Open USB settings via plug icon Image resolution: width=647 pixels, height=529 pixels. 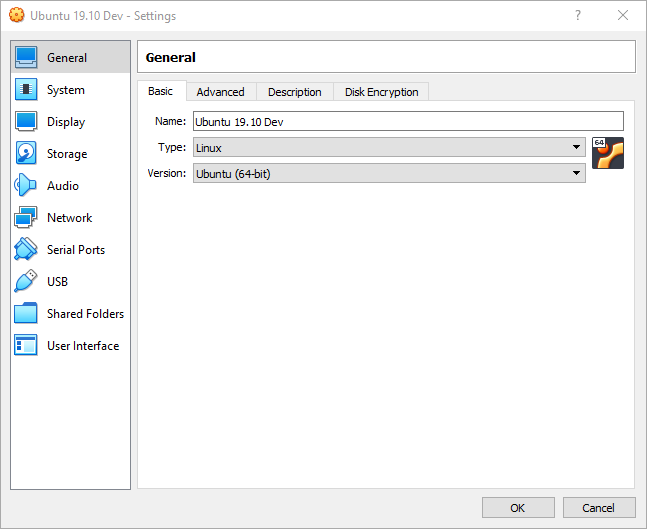tap(26, 281)
